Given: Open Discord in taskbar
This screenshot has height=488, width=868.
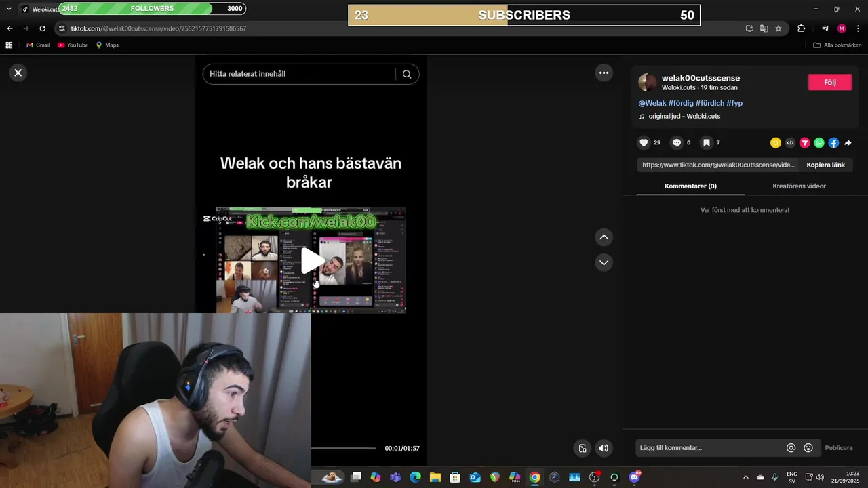Looking at the screenshot, I should 634,477.
